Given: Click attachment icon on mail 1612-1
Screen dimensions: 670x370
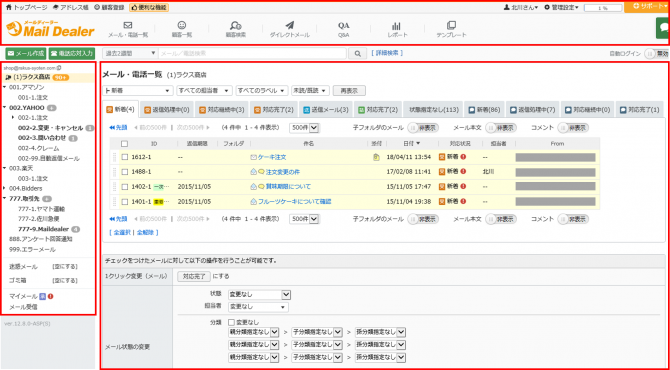Looking at the screenshot, I should click(376, 157).
